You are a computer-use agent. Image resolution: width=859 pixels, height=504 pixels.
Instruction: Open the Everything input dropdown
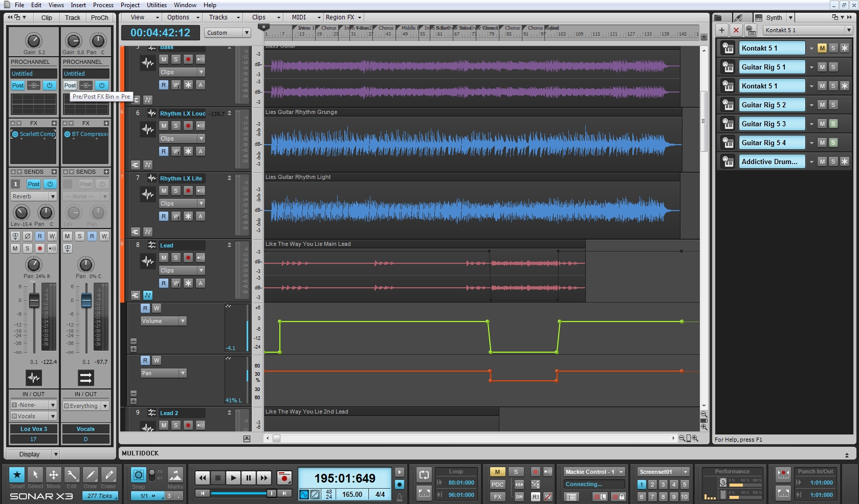(x=86, y=406)
